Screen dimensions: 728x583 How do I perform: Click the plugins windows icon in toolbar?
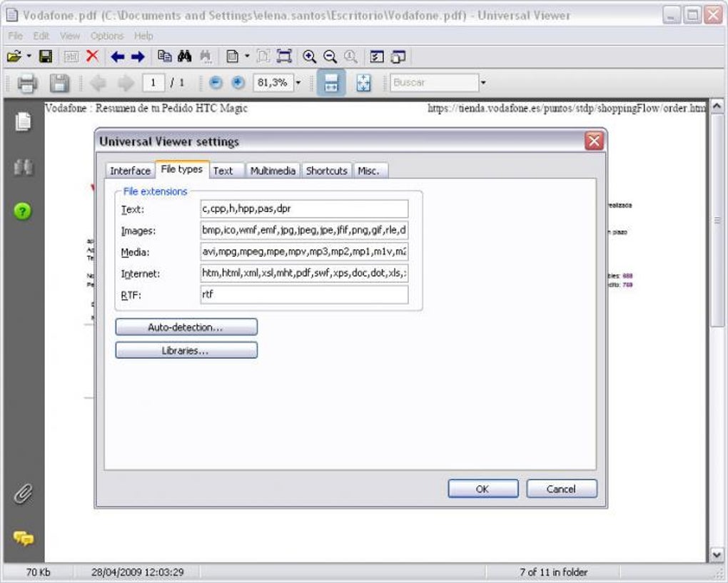398,56
